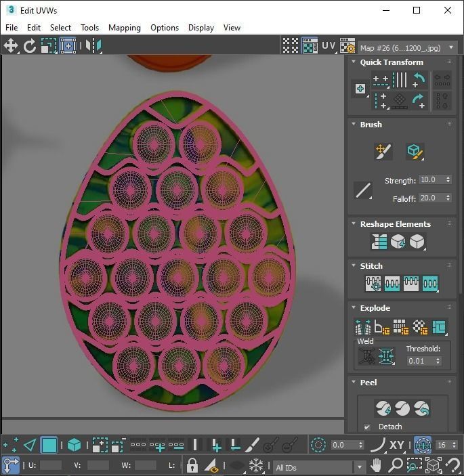This screenshot has height=476, width=464.
Task: Open the All IDs dropdown
Action: (319, 467)
